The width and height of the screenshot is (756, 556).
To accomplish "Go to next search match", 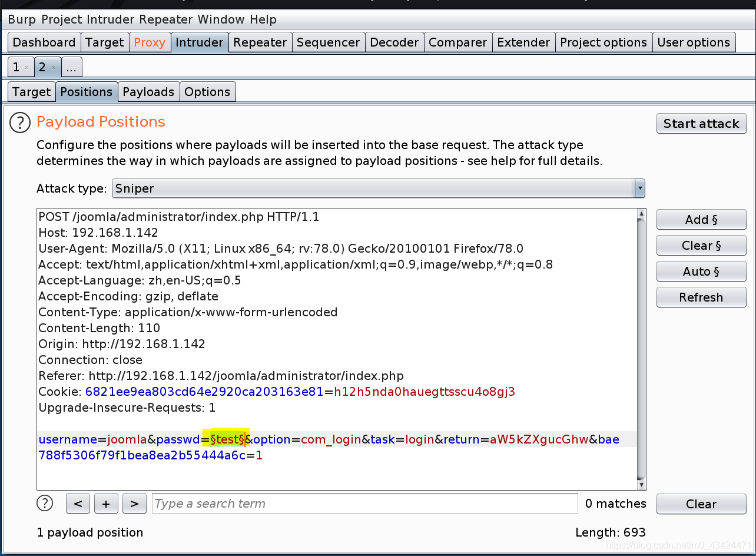I will pyautogui.click(x=134, y=504).
